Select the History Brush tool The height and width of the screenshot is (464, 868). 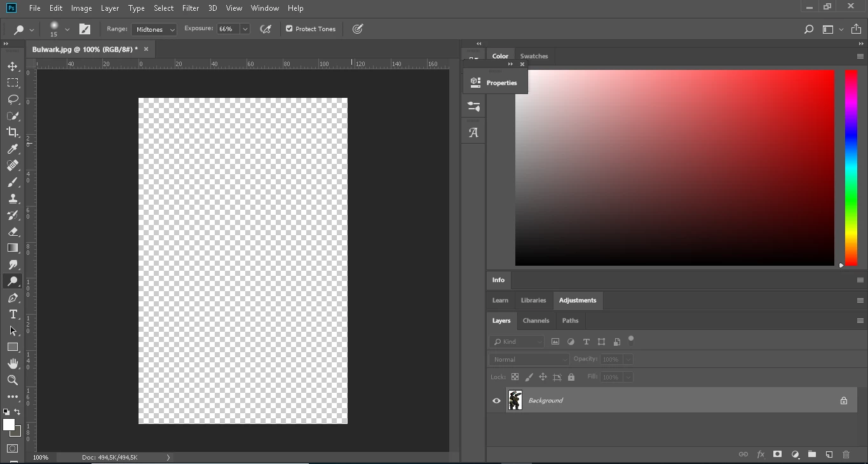(x=13, y=215)
